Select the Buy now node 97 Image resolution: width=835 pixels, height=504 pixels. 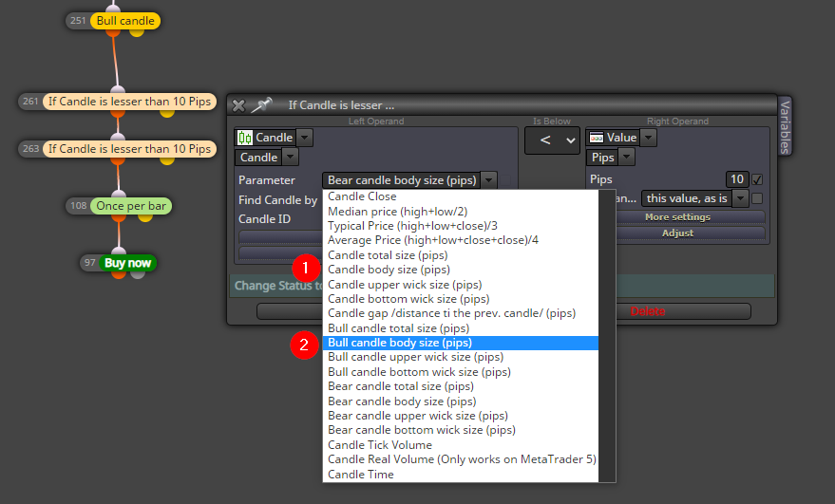coord(118,263)
